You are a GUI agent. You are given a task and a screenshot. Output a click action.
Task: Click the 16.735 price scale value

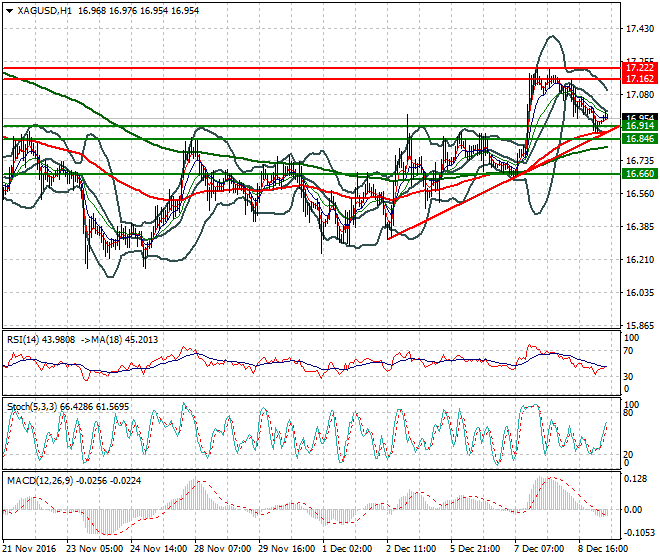click(x=640, y=160)
